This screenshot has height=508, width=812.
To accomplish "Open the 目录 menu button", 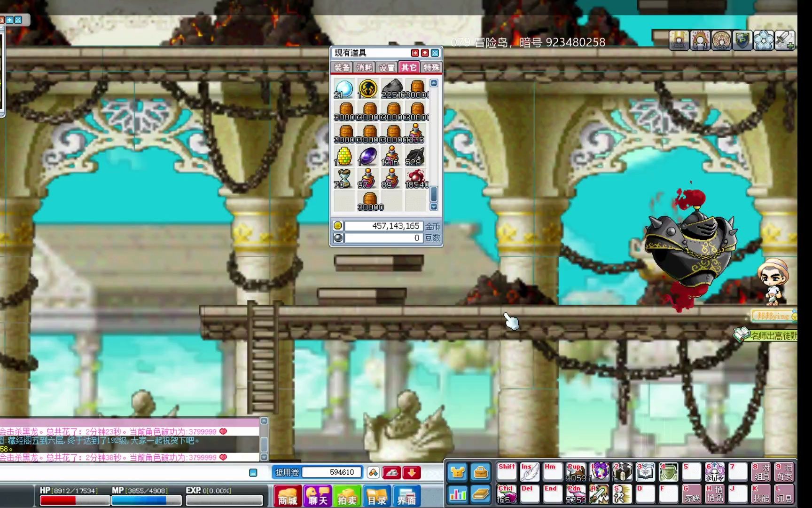I will (x=377, y=496).
